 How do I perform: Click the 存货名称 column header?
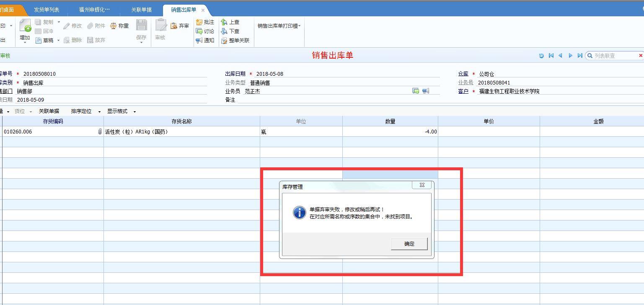click(x=181, y=121)
